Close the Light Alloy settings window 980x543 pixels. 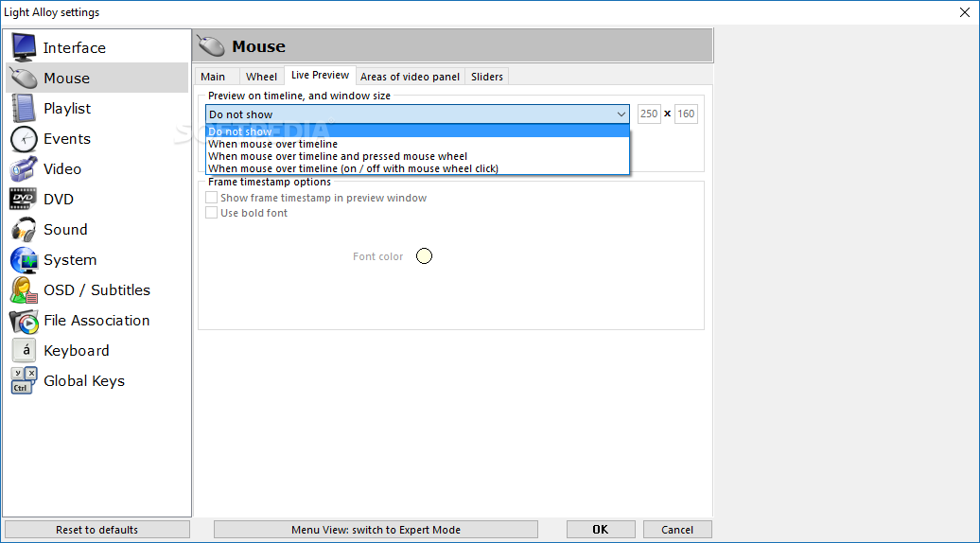[x=964, y=12]
